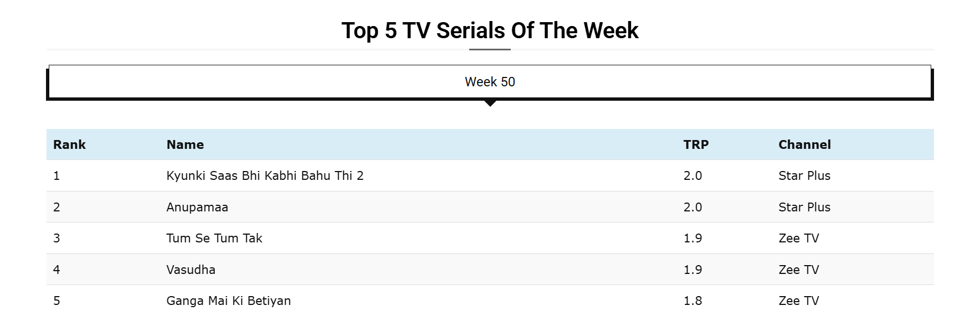980x321 pixels.
Task: Click the arrow pointer below Week 50
Action: coord(490,103)
